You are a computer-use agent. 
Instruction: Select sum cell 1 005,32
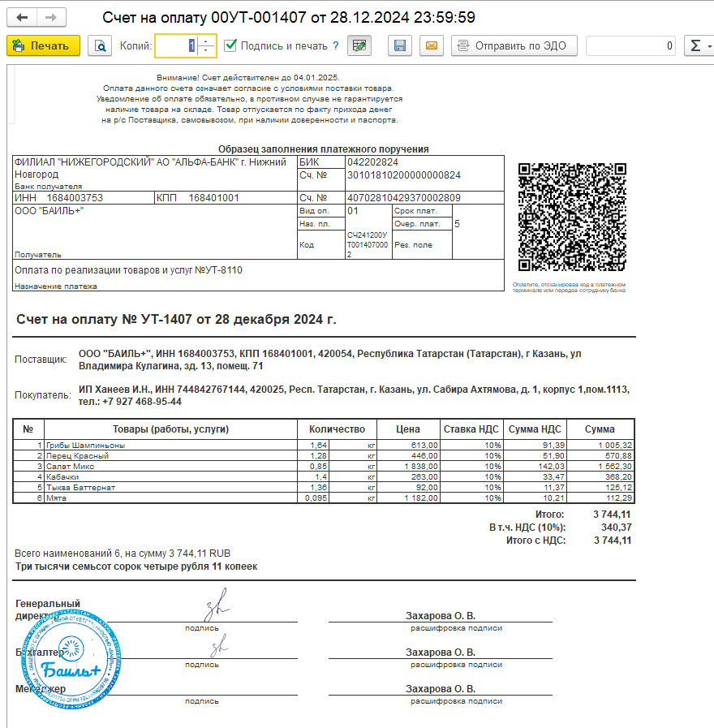(x=600, y=445)
